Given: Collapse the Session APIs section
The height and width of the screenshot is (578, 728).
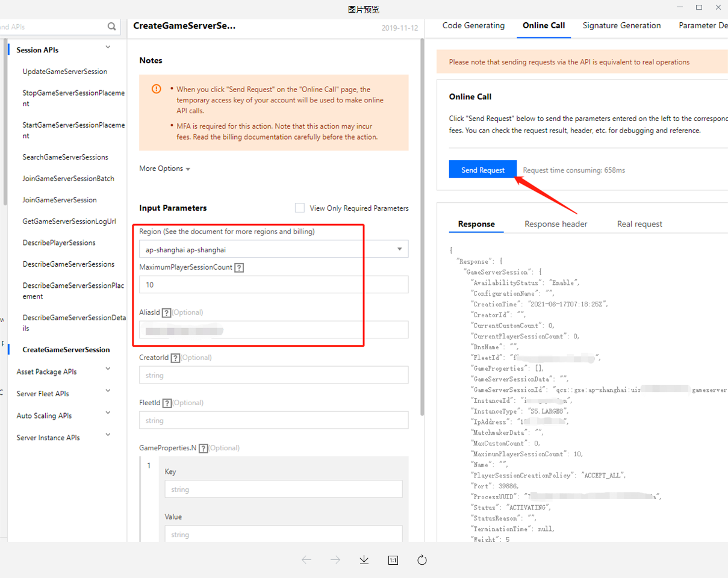Looking at the screenshot, I should [108, 47].
